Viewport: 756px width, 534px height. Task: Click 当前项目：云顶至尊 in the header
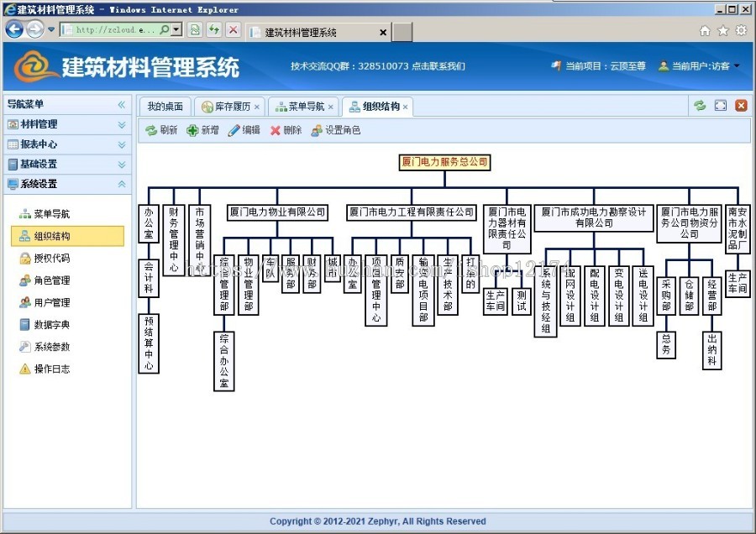point(606,66)
